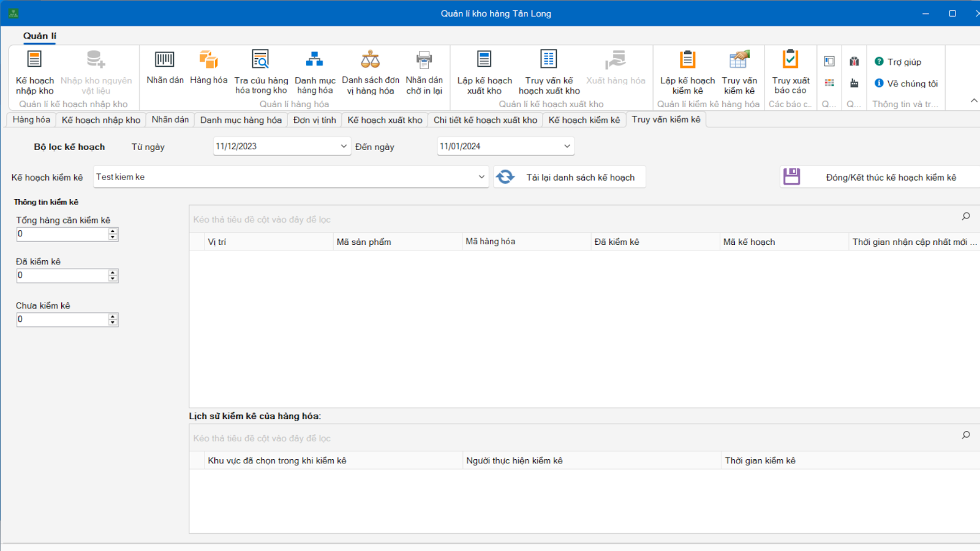Switch to Hàng hóa document tab
Screen dimensions: 980x551
click(x=31, y=120)
